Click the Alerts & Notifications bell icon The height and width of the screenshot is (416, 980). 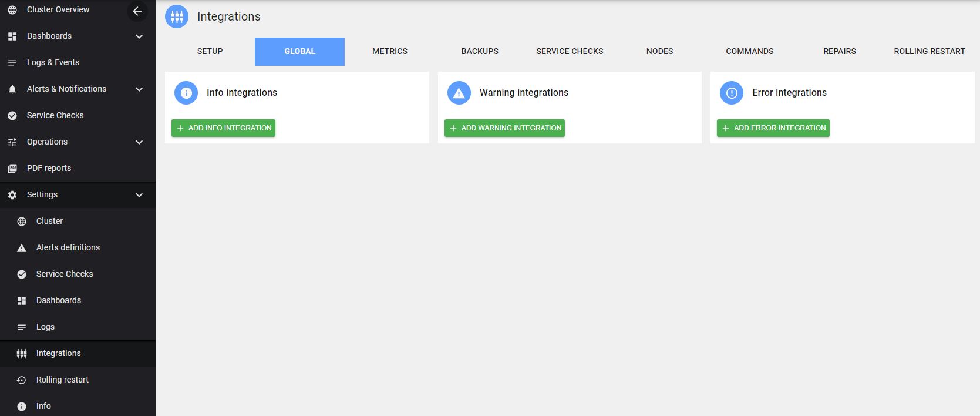pyautogui.click(x=12, y=89)
